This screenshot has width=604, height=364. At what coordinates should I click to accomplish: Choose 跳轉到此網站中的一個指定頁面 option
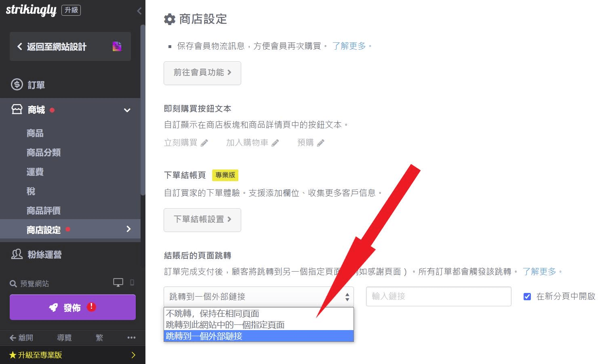225,325
